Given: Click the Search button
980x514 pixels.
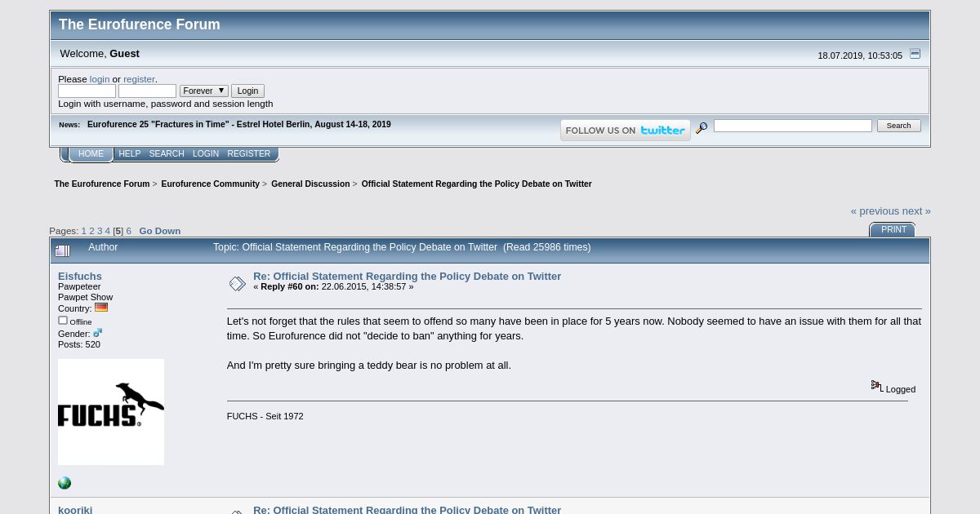Looking at the screenshot, I should click(898, 126).
